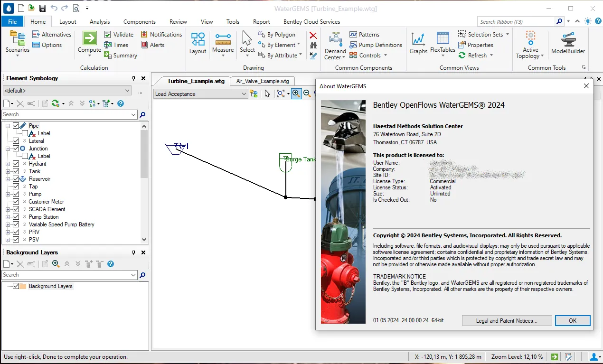Toggle the Lateral checkbox
The width and height of the screenshot is (603, 364).
coord(16,141)
